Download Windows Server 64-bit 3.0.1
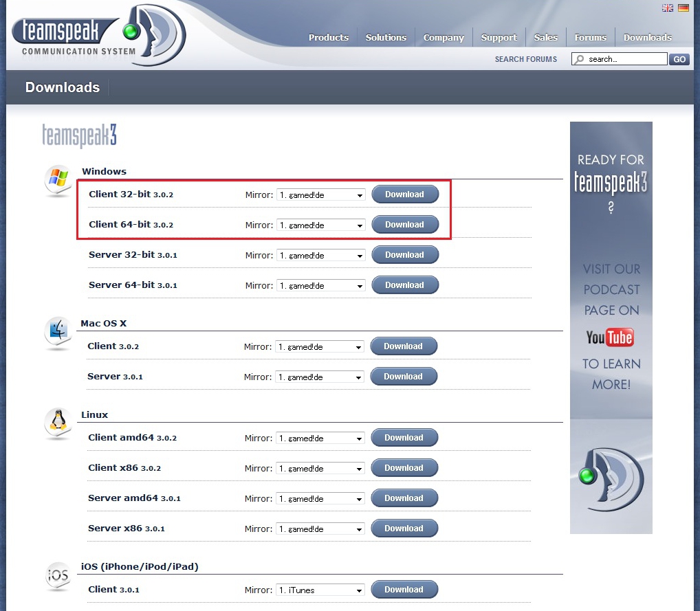The width and height of the screenshot is (700, 611). click(405, 285)
